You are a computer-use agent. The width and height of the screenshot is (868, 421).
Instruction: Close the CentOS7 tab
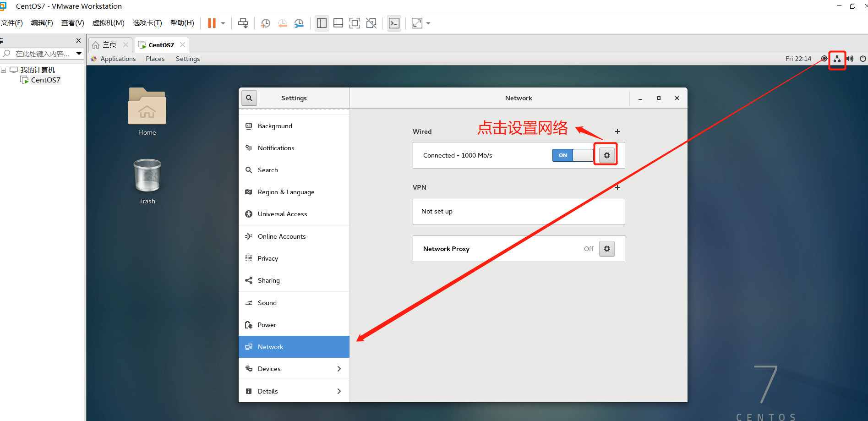[x=183, y=44]
